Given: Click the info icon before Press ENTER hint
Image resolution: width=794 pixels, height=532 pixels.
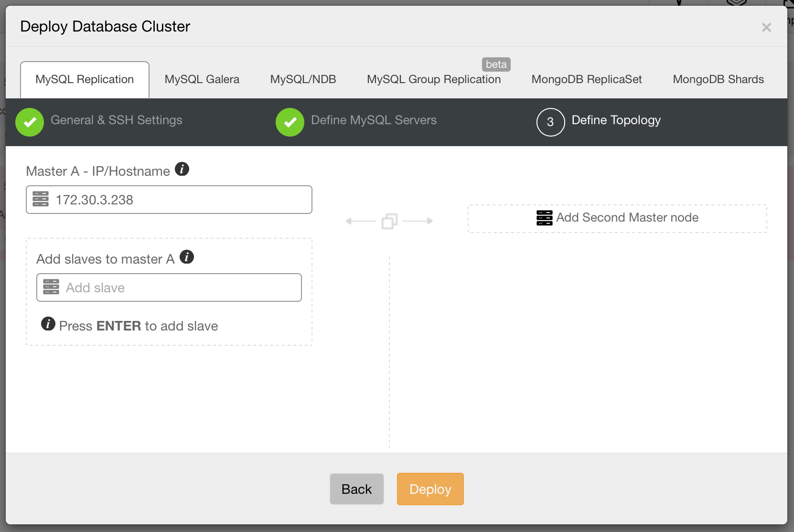Looking at the screenshot, I should tap(48, 324).
